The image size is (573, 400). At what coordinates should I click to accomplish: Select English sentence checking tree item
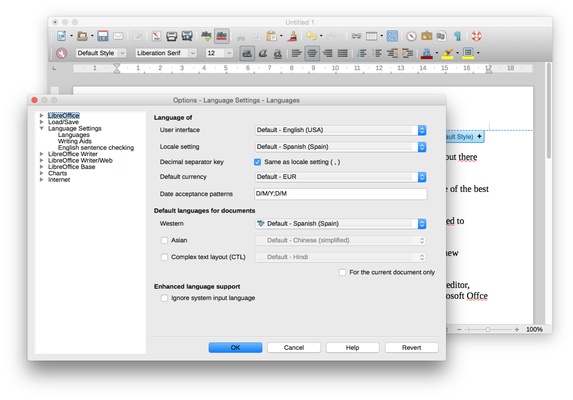96,148
